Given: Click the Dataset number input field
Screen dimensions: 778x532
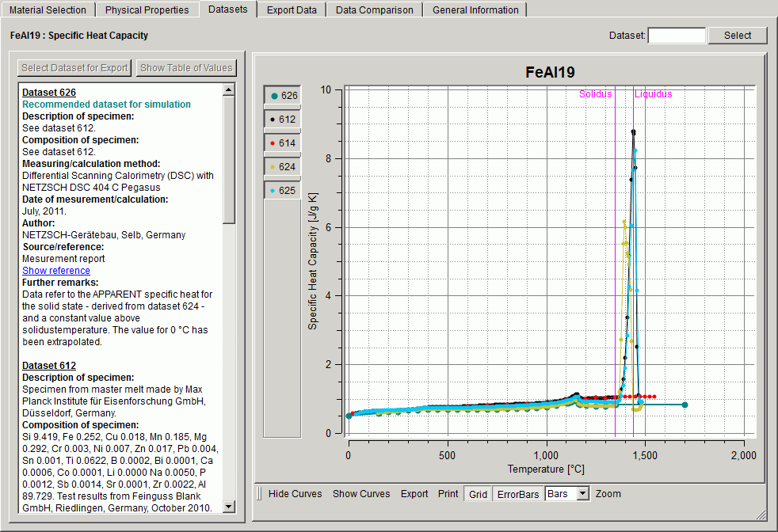Looking at the screenshot, I should (x=677, y=36).
